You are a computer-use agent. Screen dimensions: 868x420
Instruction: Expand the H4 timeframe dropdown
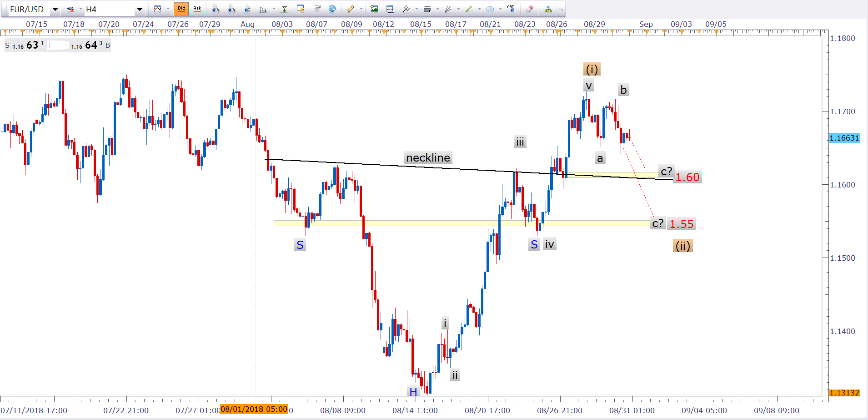point(140,10)
